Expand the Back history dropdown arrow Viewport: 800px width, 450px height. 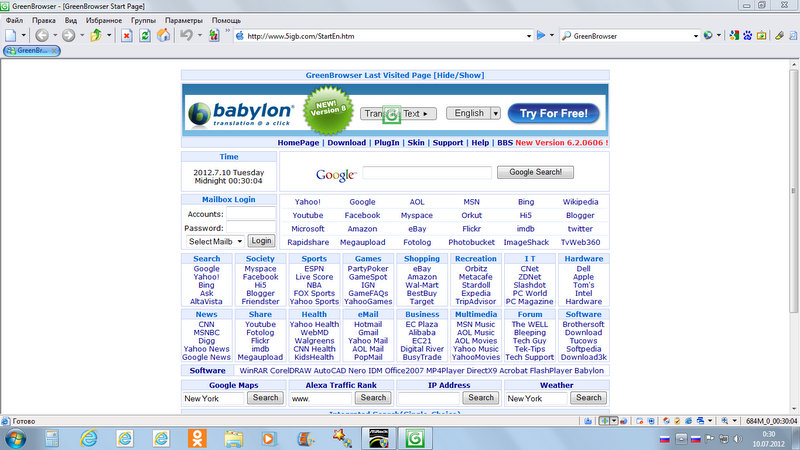coord(55,35)
